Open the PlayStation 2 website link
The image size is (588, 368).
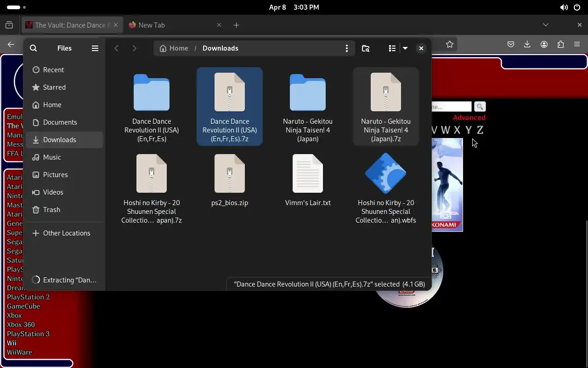28,297
